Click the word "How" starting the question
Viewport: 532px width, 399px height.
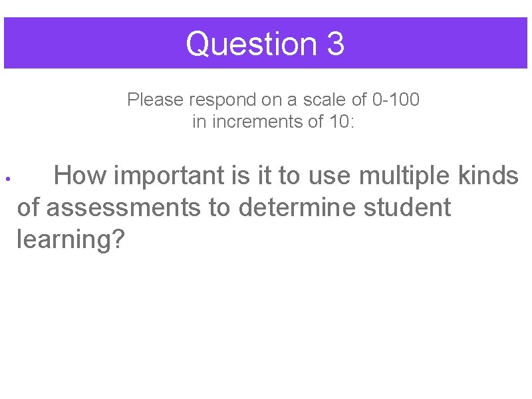pos(80,175)
